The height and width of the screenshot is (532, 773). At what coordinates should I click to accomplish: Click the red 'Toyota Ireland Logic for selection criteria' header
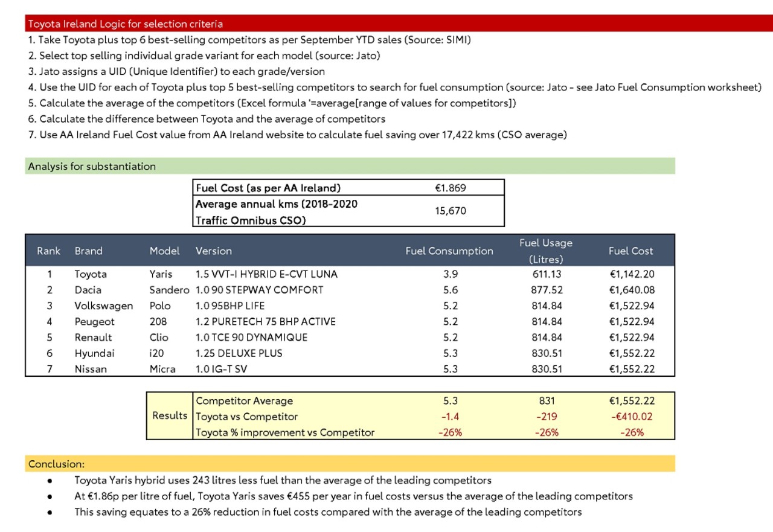point(399,24)
